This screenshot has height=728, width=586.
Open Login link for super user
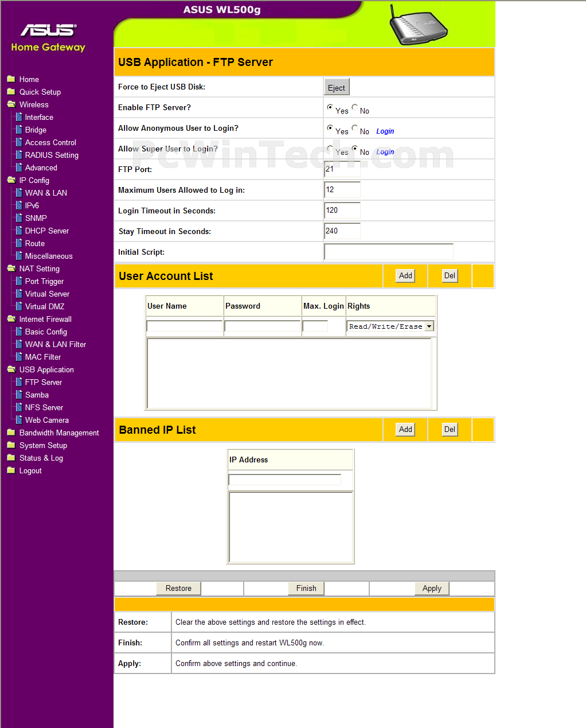pyautogui.click(x=385, y=152)
